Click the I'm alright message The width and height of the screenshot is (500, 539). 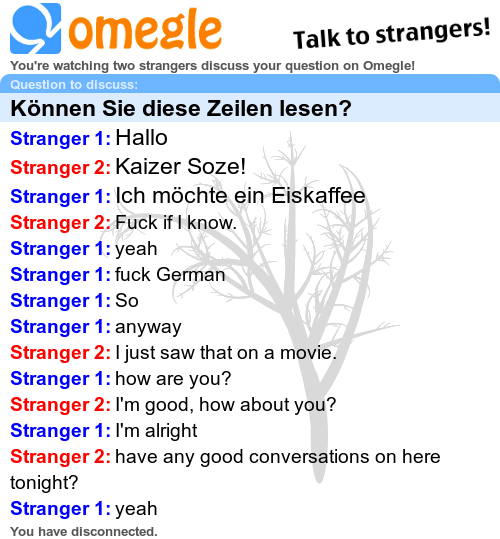(104, 431)
